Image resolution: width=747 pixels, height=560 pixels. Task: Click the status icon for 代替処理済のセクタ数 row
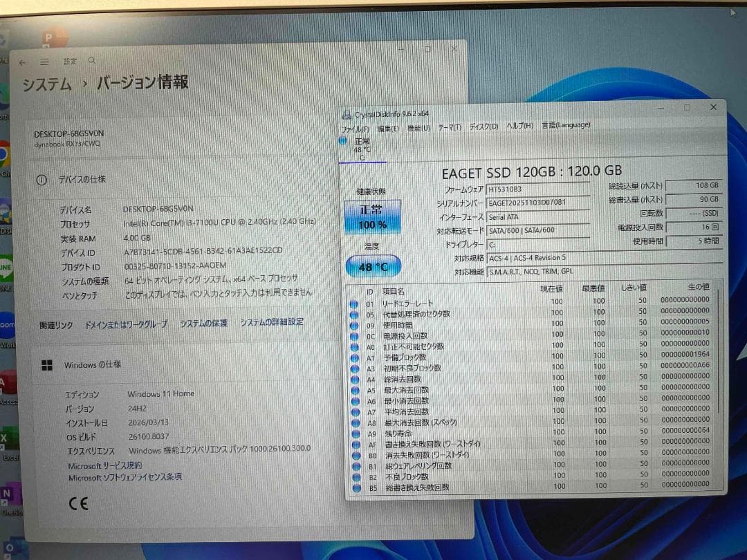(354, 315)
